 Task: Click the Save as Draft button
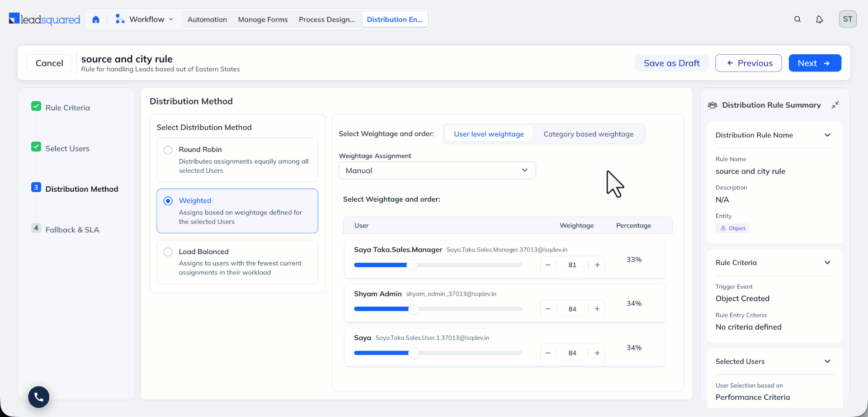671,63
